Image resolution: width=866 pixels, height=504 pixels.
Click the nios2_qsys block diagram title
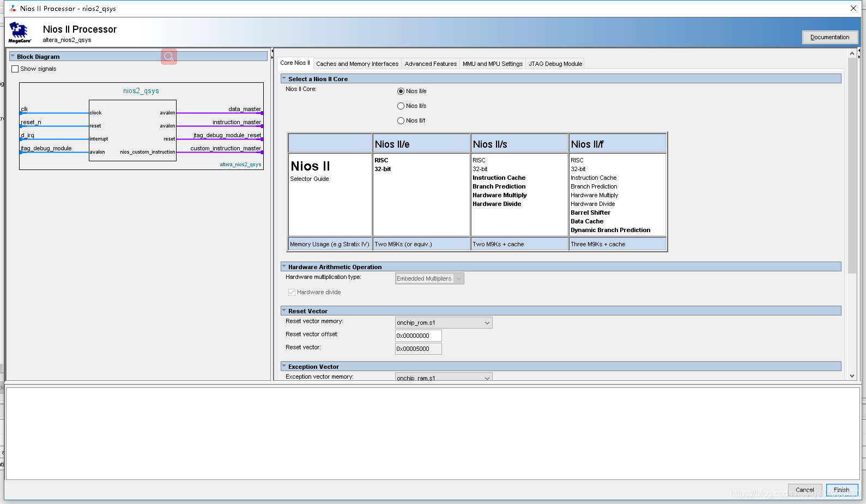[141, 91]
